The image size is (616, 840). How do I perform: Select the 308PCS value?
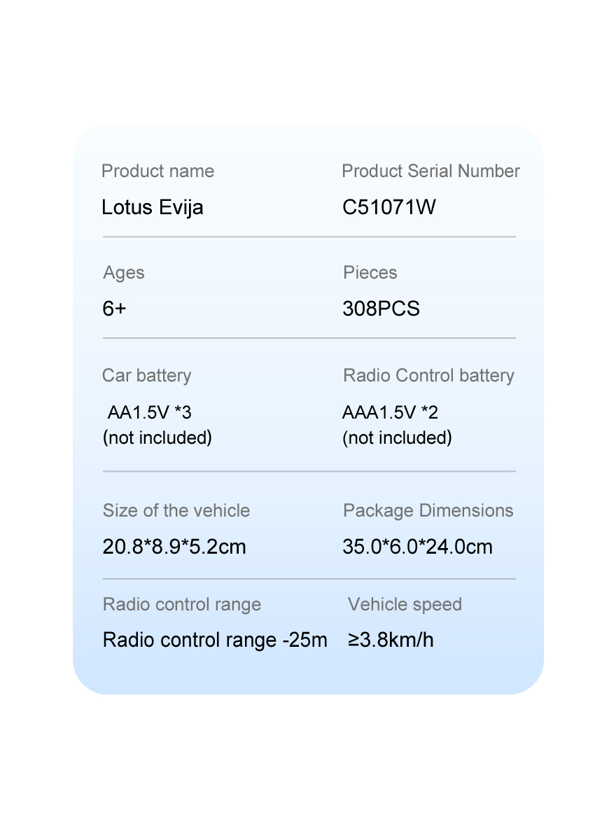point(381,309)
